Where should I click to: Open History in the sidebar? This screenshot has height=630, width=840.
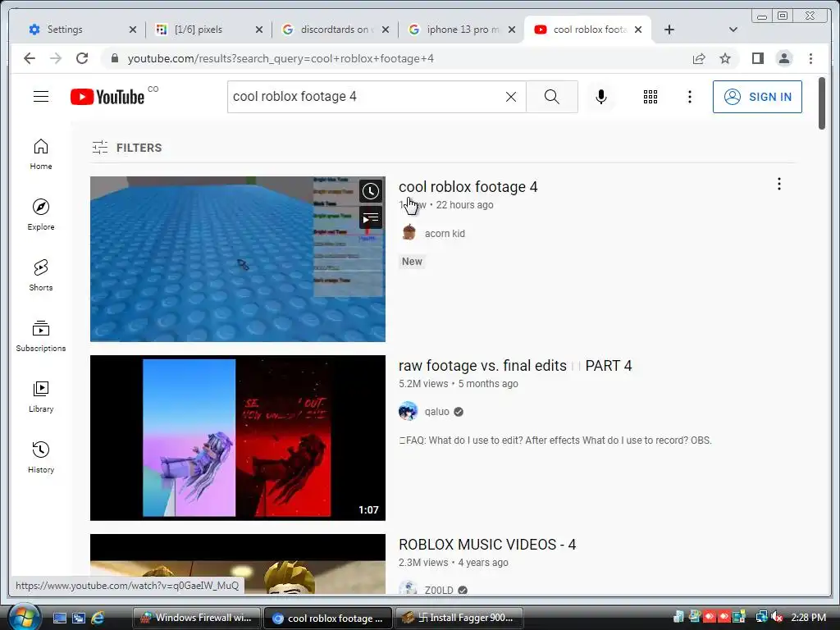[41, 458]
